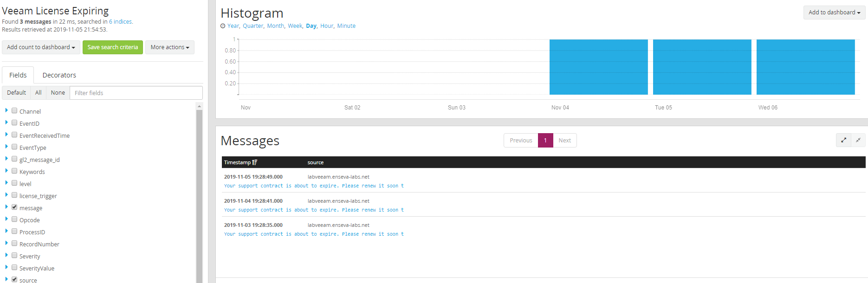
Task: Go to Previous messages page
Action: (x=521, y=141)
